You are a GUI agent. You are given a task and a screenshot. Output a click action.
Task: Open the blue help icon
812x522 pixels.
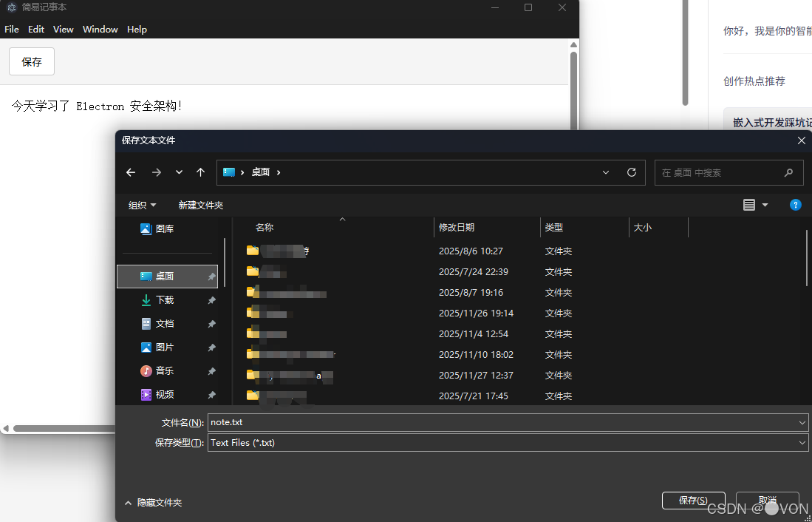point(796,205)
